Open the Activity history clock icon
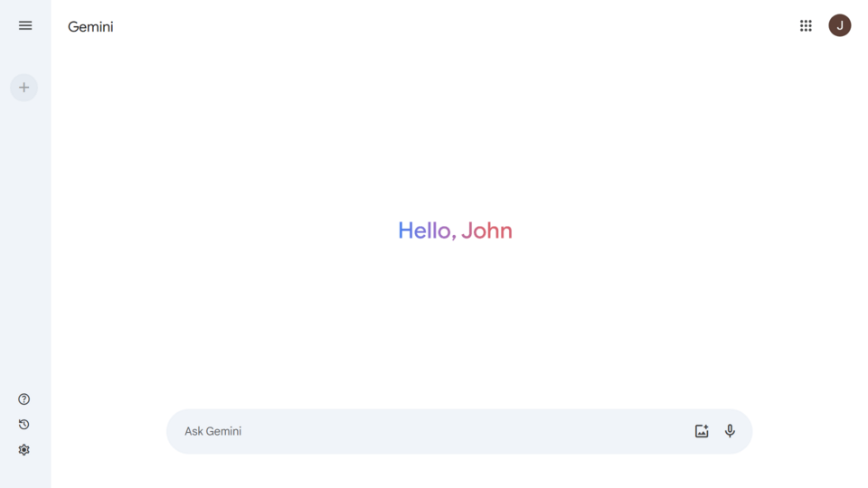The image size is (868, 488). pos(24,425)
